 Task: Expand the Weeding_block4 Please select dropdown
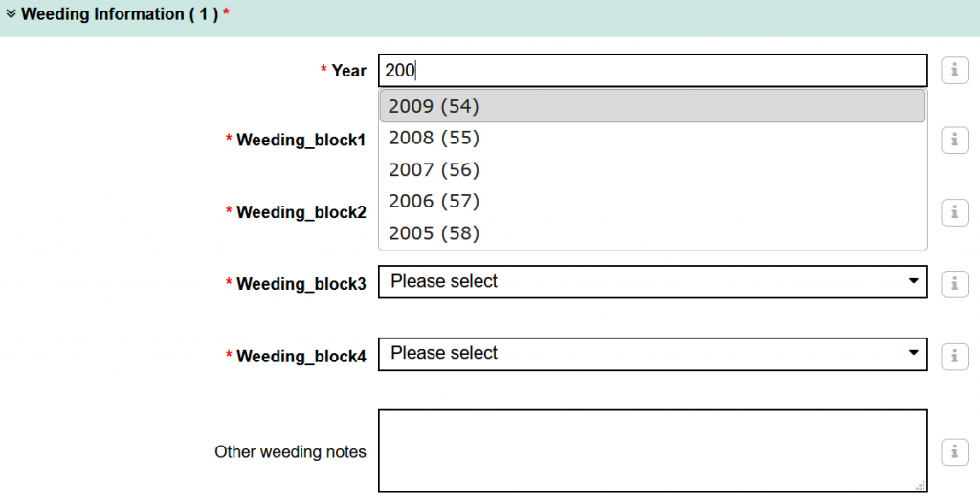(x=653, y=354)
